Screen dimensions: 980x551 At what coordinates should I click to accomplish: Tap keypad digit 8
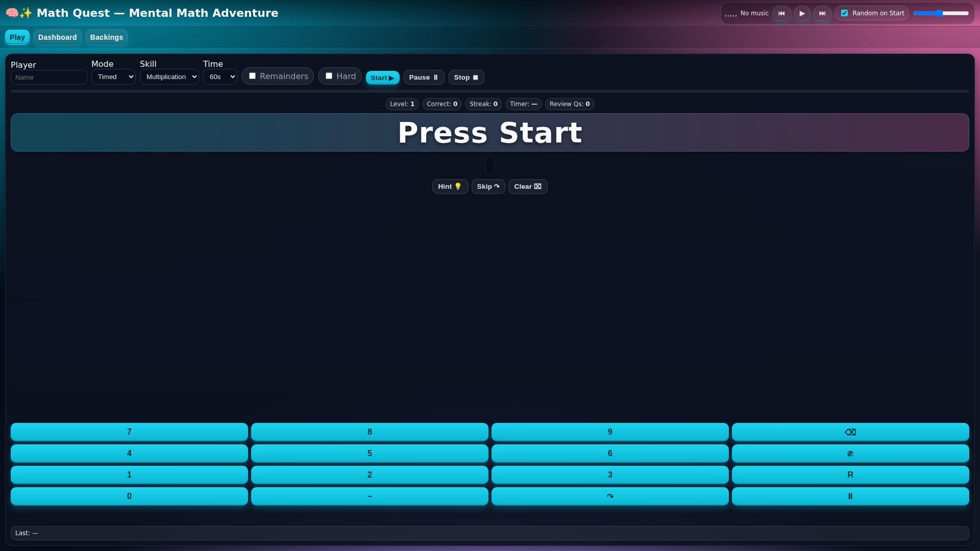(370, 432)
